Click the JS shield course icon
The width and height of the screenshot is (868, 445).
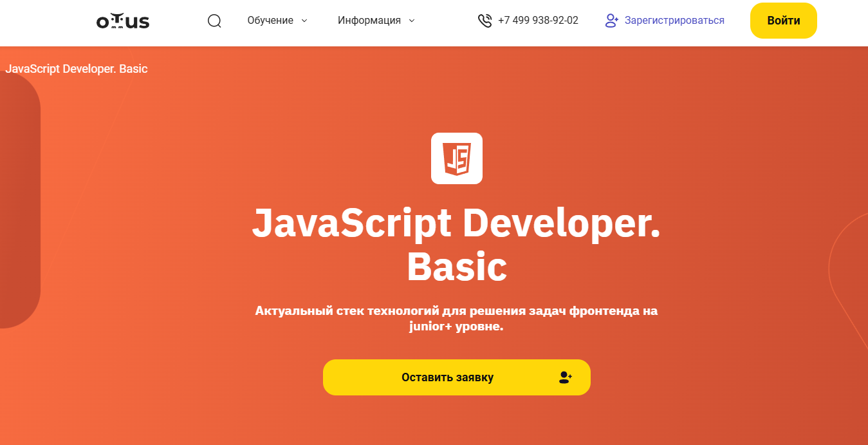click(x=457, y=158)
